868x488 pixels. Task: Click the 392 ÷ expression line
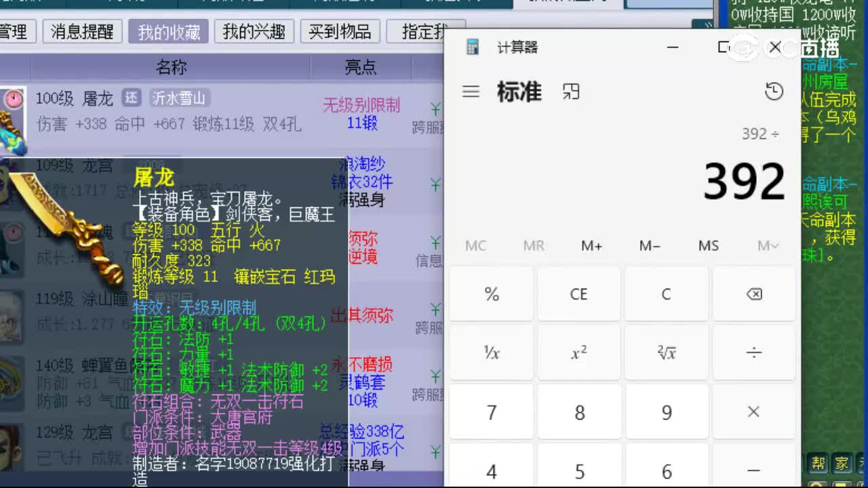point(760,134)
